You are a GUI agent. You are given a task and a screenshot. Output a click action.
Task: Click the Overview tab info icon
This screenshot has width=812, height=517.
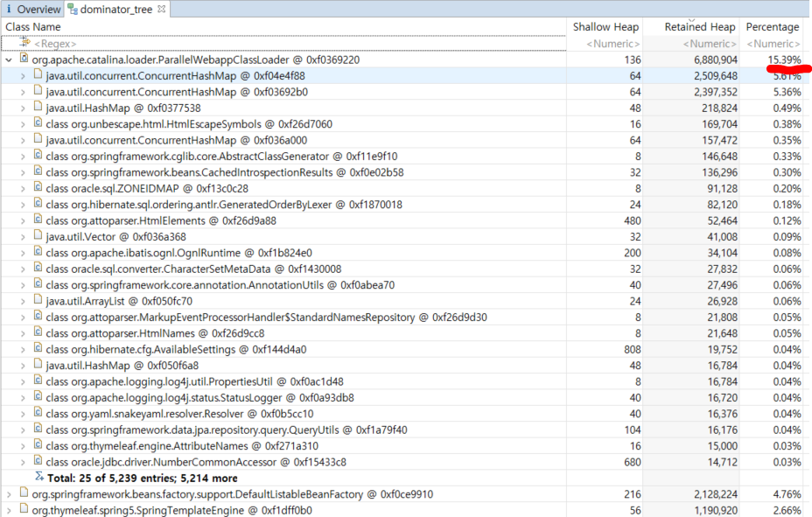click(x=9, y=10)
